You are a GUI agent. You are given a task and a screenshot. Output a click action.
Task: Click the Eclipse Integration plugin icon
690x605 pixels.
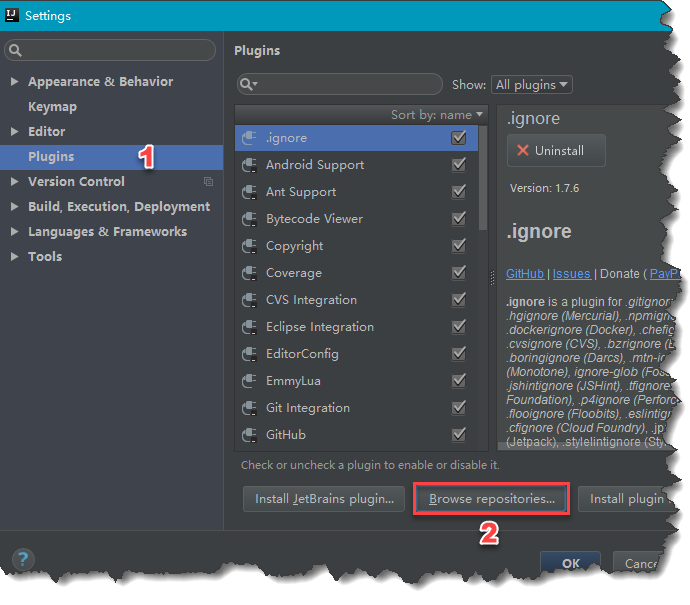[250, 327]
